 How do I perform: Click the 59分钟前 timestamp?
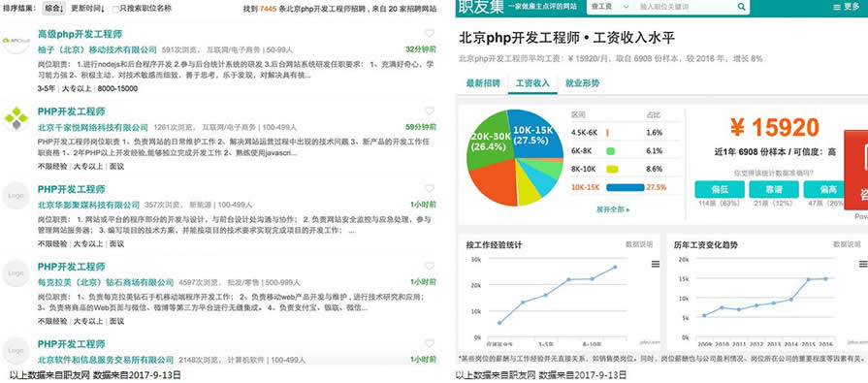pyautogui.click(x=421, y=127)
